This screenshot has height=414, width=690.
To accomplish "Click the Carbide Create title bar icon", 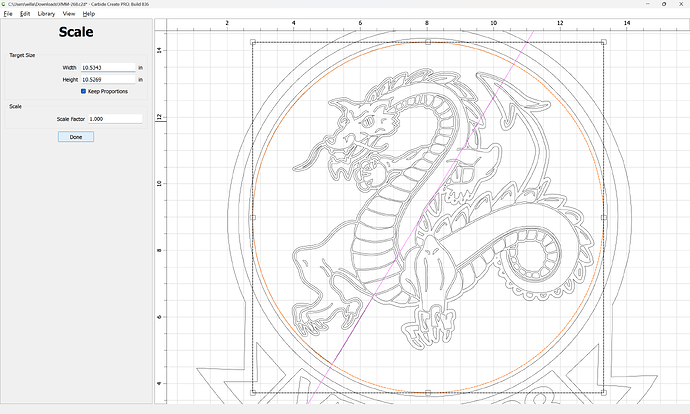I will 4,4.
